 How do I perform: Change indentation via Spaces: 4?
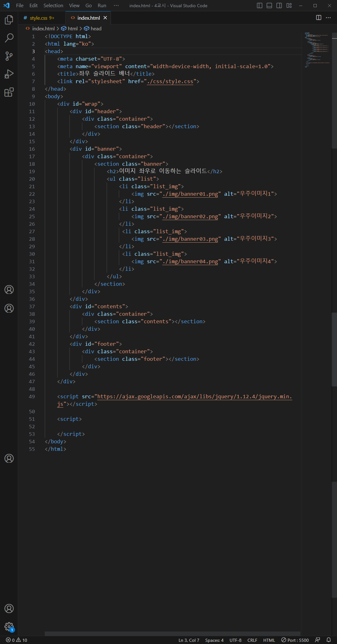pyautogui.click(x=214, y=640)
